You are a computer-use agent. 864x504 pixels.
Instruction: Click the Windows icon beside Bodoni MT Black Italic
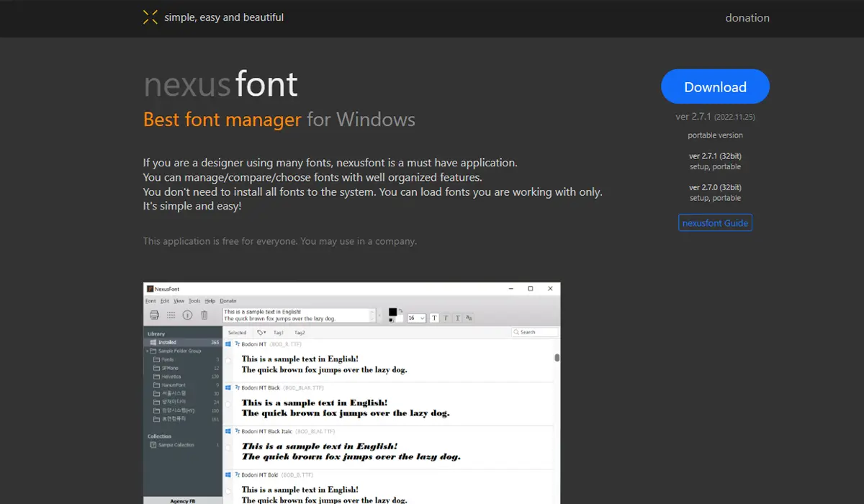(228, 431)
